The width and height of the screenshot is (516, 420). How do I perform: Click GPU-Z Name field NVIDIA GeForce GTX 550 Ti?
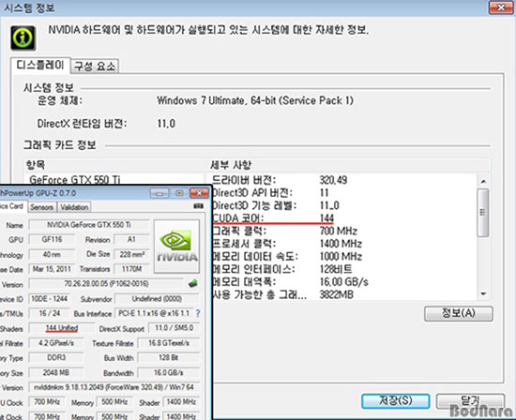coord(89,225)
